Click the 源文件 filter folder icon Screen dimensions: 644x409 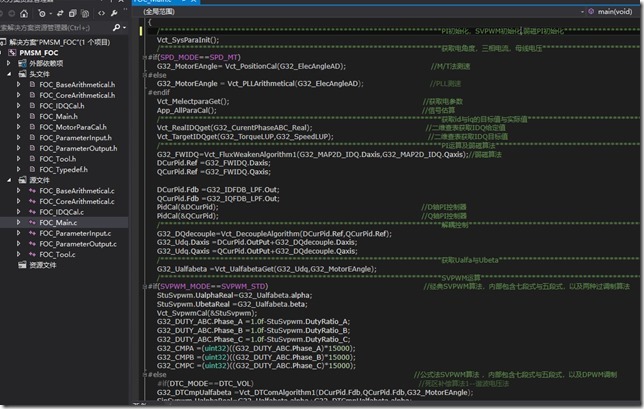tap(22, 180)
